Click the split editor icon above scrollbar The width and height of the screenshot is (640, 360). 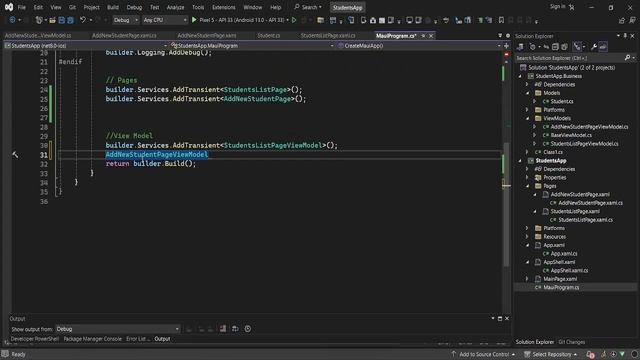[506, 46]
